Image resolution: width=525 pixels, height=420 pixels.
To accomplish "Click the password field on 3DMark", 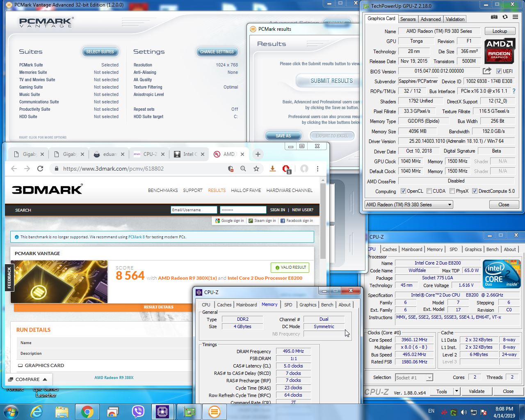I will pyautogui.click(x=243, y=210).
